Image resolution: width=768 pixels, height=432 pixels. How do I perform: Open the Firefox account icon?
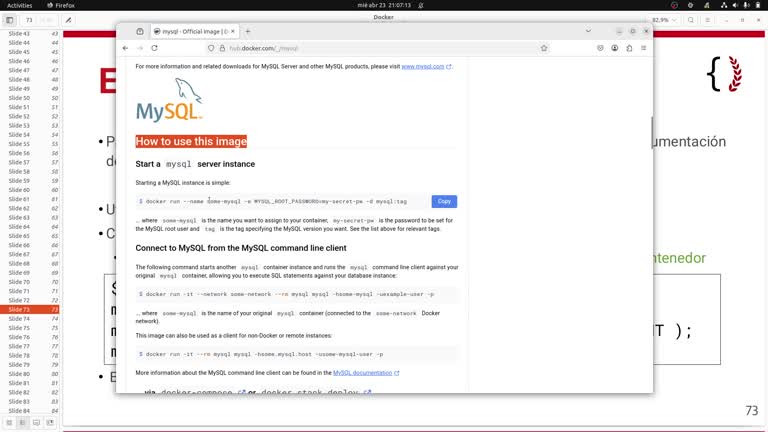click(615, 48)
